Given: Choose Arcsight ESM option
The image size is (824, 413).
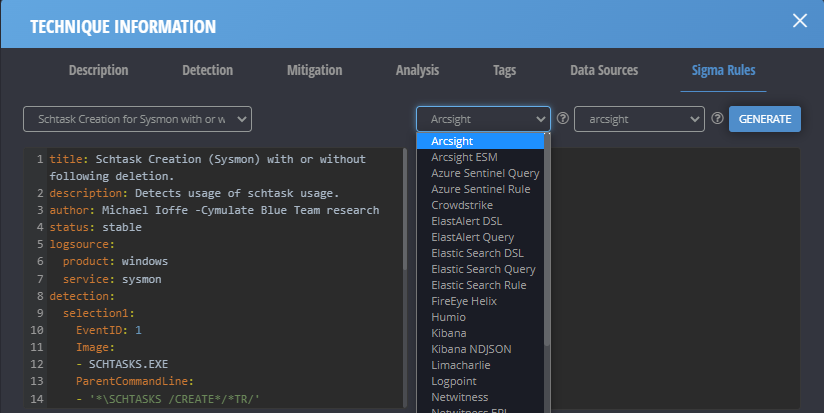Looking at the screenshot, I should coord(480,157).
